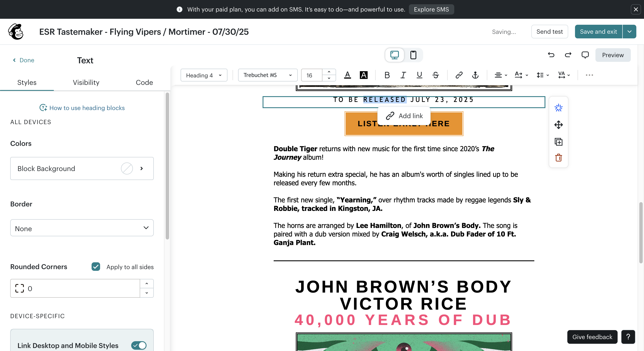The height and width of the screenshot is (351, 644).
Task: Click the Give feedback button
Action: pyautogui.click(x=592, y=337)
